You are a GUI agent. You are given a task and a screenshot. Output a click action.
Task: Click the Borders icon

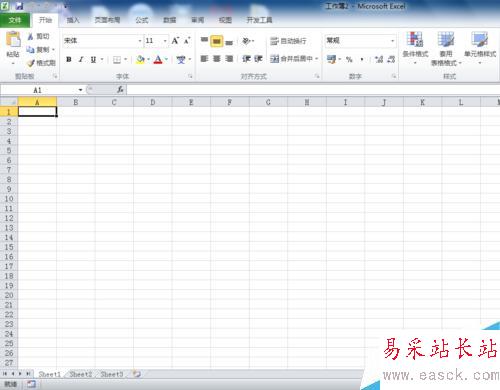coord(117,60)
